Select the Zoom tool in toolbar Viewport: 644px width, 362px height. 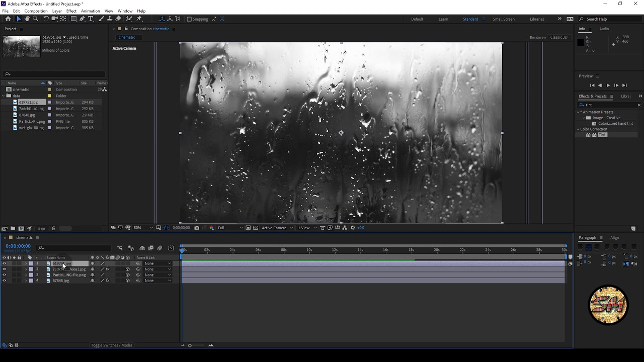coord(35,19)
